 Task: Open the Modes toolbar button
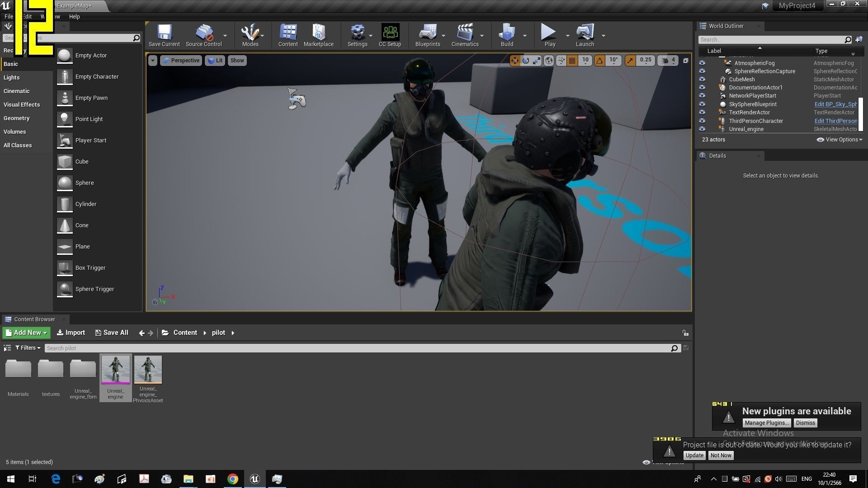point(250,35)
